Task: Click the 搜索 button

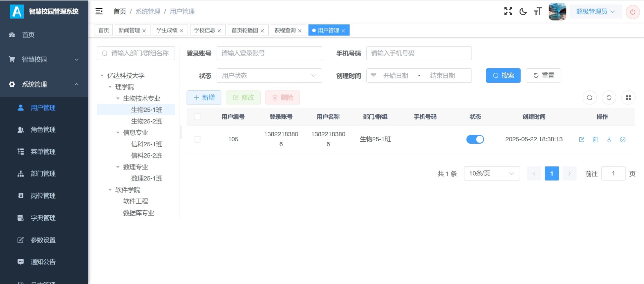Action: click(x=503, y=76)
